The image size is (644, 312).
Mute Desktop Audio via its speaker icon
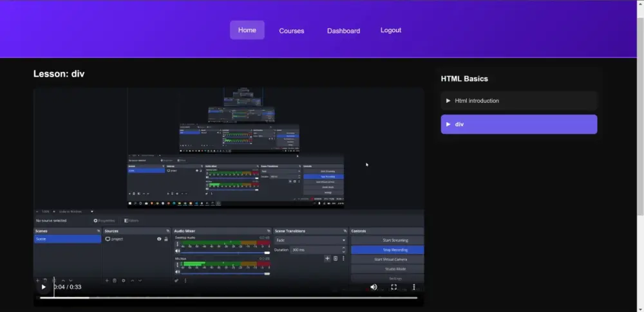click(178, 251)
